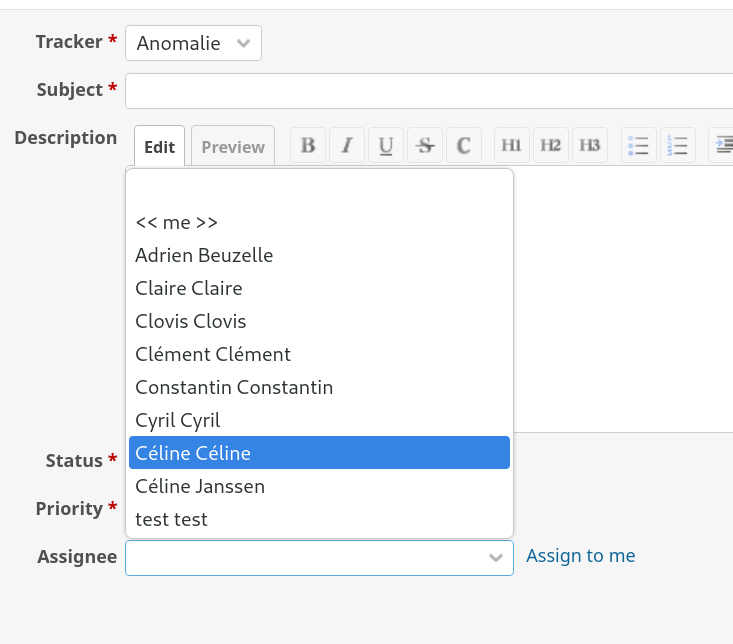Collapse the Assignee dropdown
This screenshot has width=733, height=644.
pos(495,558)
